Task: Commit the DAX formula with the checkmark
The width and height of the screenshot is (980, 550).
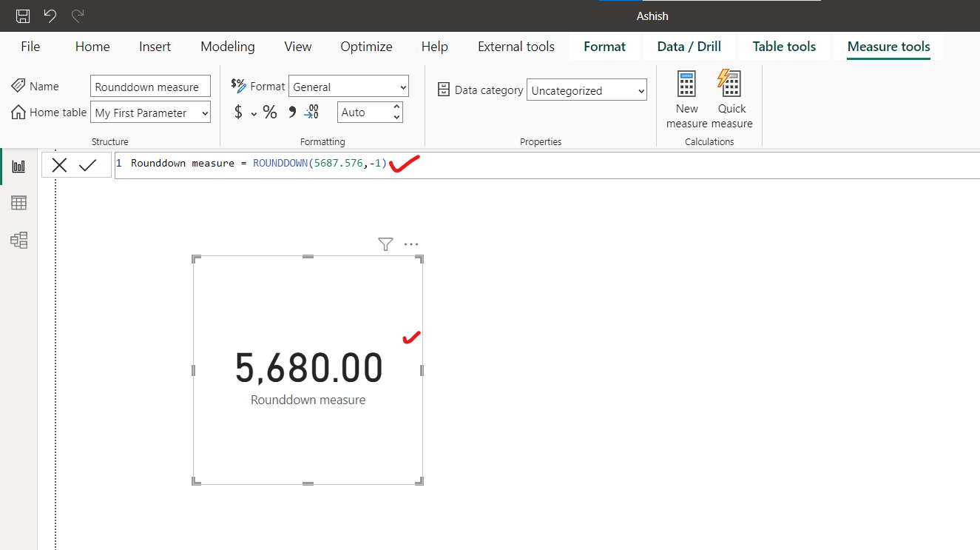Action: click(x=87, y=164)
